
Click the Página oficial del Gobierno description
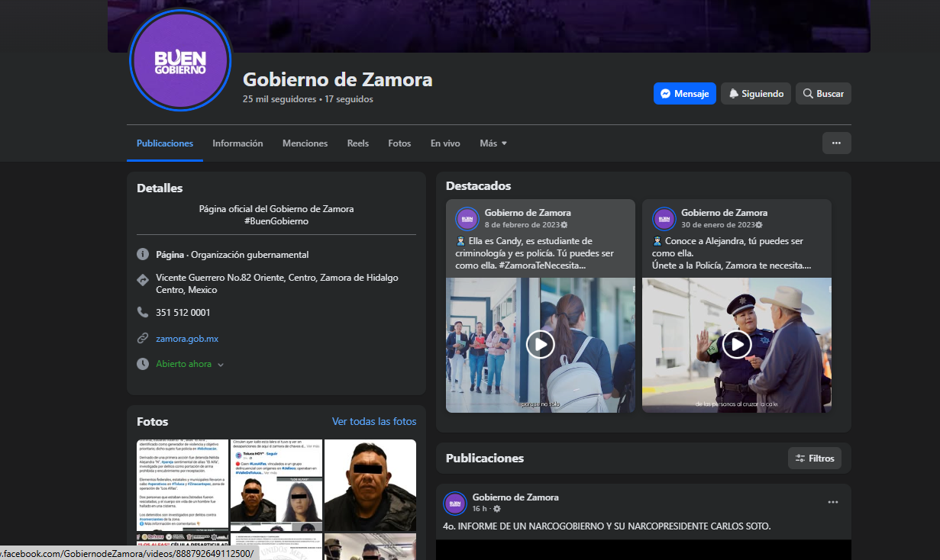pyautogui.click(x=276, y=209)
